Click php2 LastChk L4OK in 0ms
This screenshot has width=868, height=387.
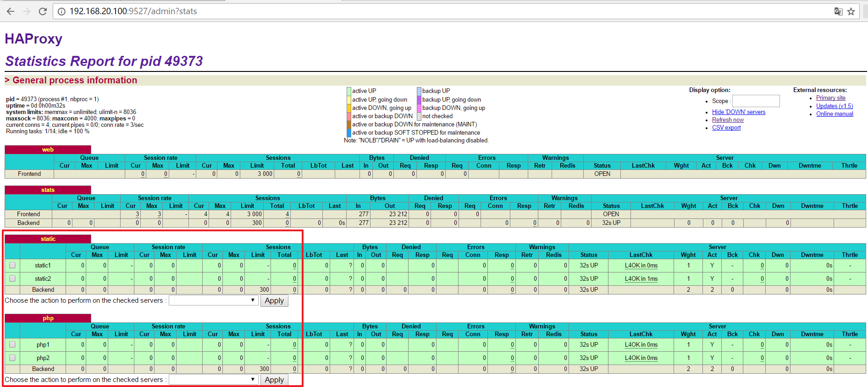click(x=641, y=358)
